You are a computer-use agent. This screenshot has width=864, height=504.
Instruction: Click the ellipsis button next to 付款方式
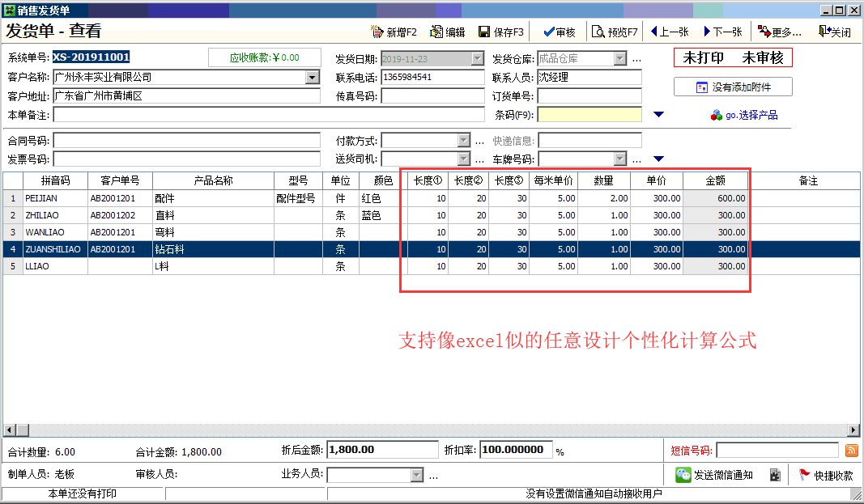coord(479,142)
